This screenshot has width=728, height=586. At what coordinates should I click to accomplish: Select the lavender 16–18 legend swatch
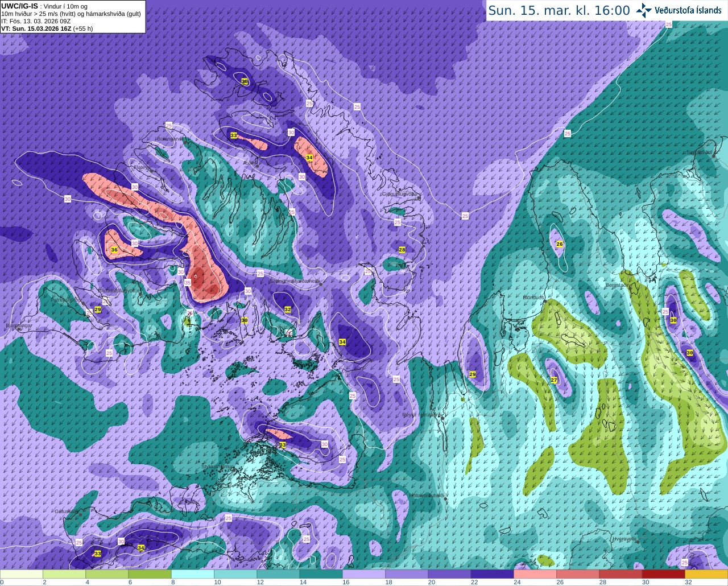[364, 574]
